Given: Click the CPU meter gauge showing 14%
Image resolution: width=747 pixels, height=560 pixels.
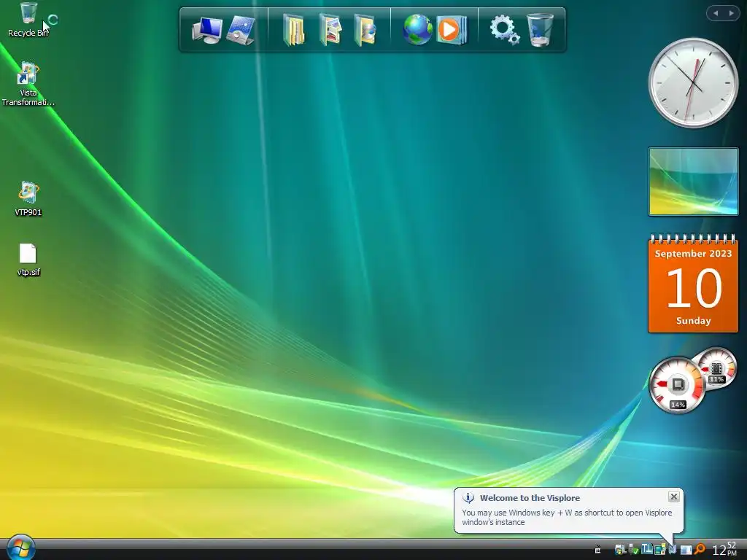Looking at the screenshot, I should click(x=677, y=386).
